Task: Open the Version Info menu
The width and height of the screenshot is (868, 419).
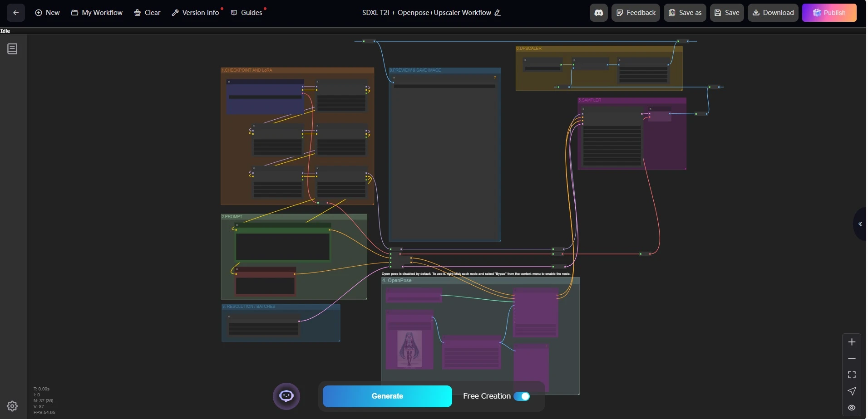Action: click(196, 13)
